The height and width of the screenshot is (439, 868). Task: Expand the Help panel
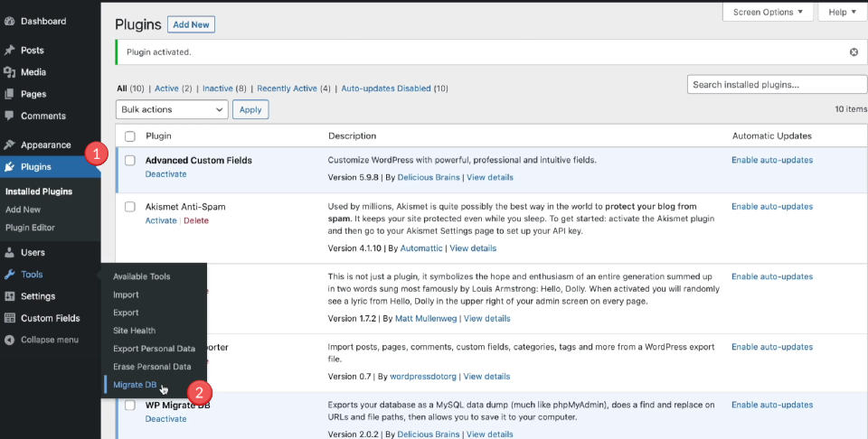coord(842,12)
